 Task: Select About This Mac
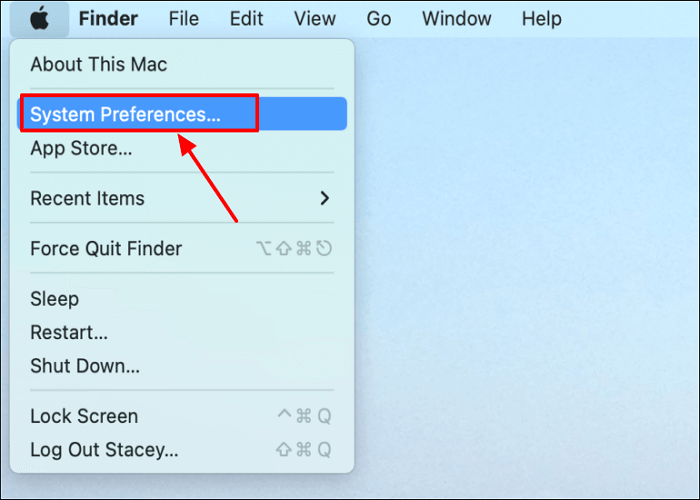click(x=99, y=65)
